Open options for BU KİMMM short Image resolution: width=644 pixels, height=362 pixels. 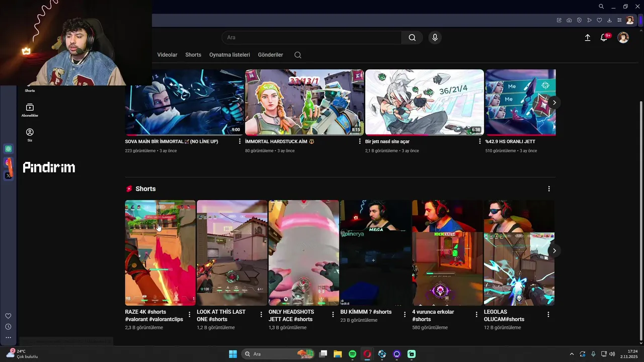405,314
